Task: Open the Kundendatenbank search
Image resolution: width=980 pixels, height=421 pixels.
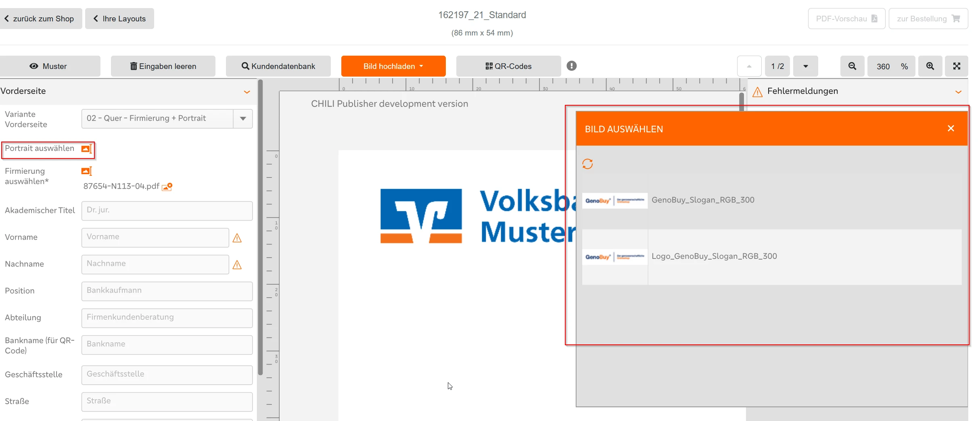Action: (x=278, y=66)
